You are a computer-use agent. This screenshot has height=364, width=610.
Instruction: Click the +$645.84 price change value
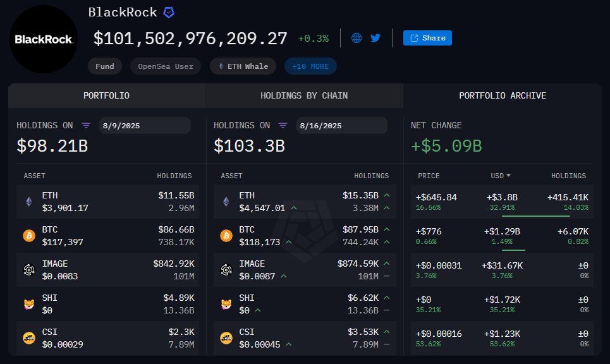[436, 197]
